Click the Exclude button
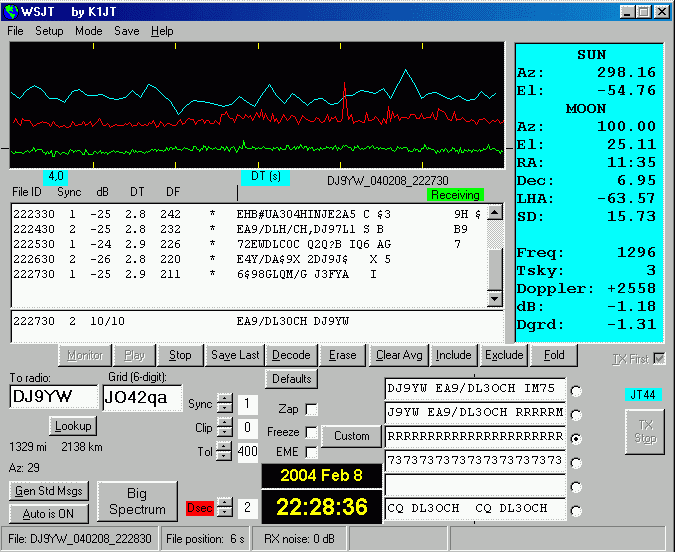This screenshot has width=675, height=552. coord(504,355)
